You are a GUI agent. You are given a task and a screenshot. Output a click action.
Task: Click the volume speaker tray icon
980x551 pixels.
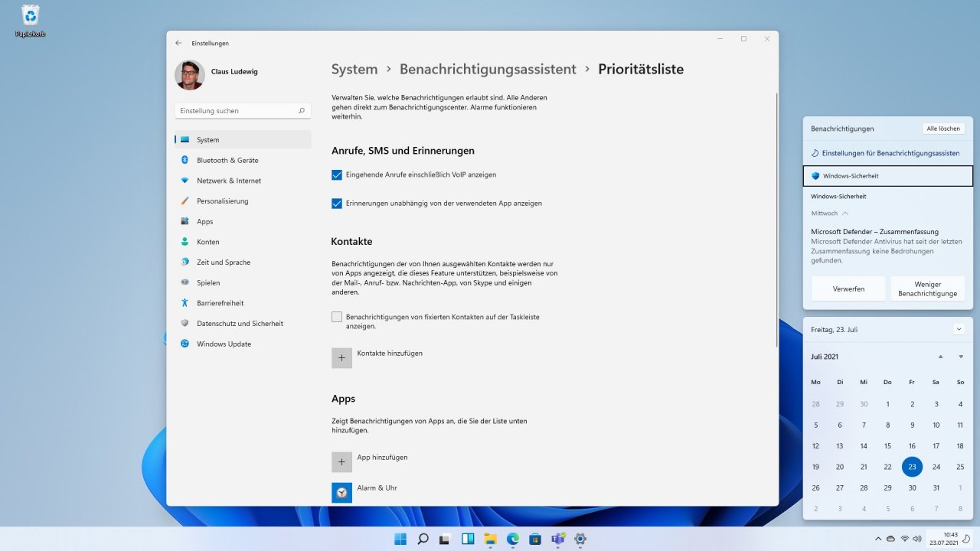click(x=917, y=539)
